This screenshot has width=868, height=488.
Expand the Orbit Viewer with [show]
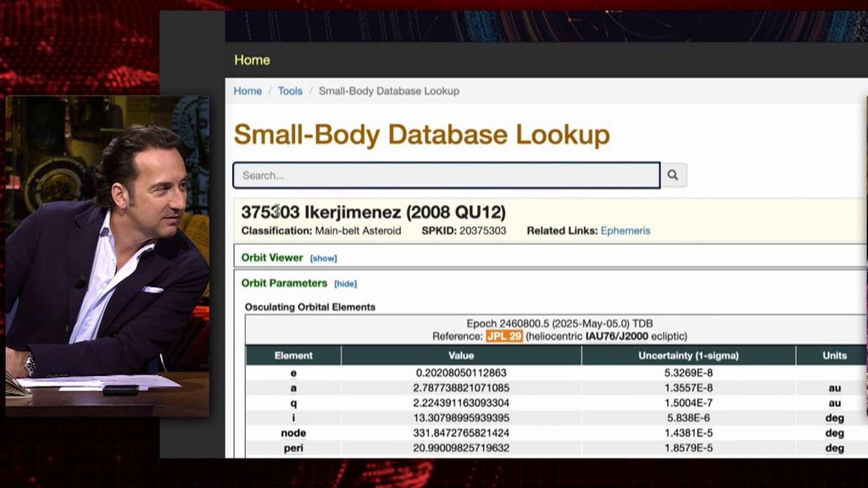click(x=323, y=258)
